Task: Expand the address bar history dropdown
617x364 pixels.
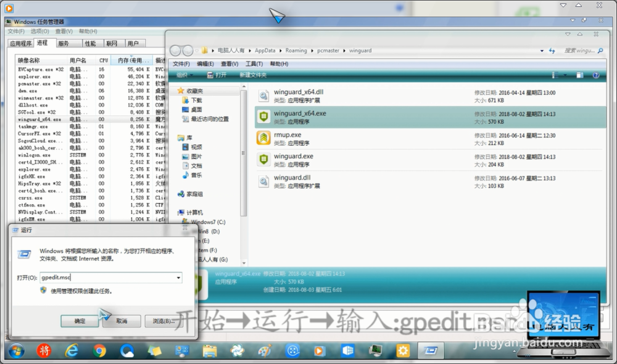Action: [x=542, y=51]
